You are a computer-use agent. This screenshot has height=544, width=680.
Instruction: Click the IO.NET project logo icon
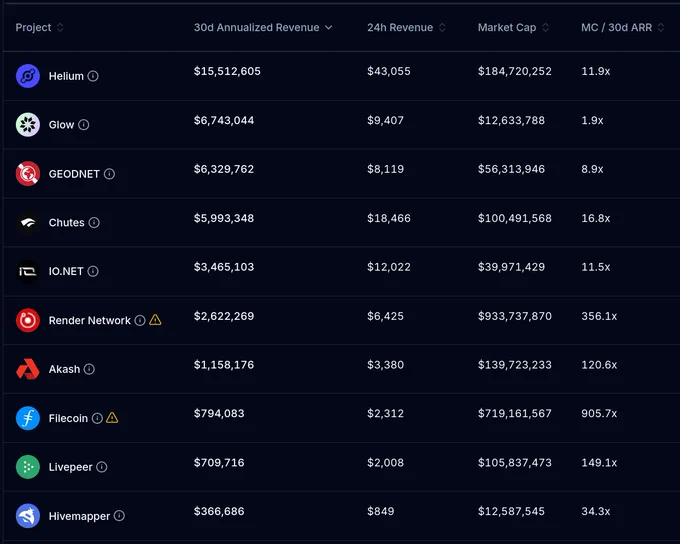point(28,272)
